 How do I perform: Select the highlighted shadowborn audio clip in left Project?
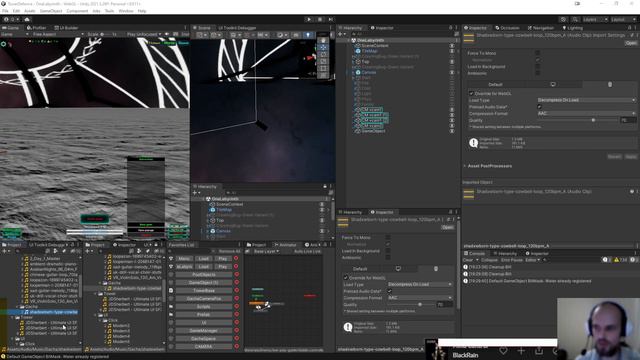(52, 312)
